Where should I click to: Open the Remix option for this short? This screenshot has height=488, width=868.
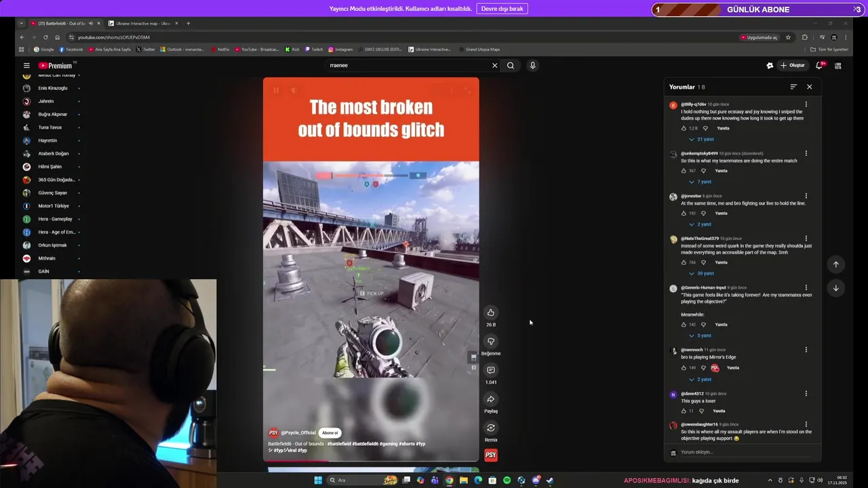[x=491, y=428]
